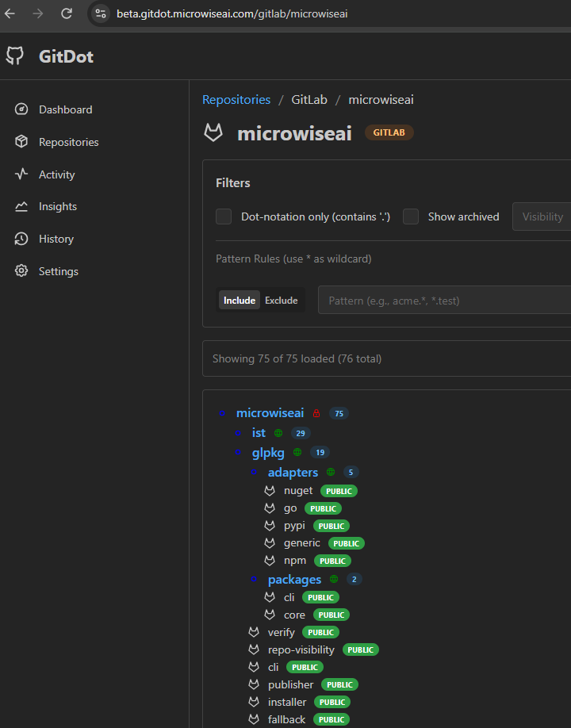Go to Repositories in the sidebar

click(x=69, y=142)
